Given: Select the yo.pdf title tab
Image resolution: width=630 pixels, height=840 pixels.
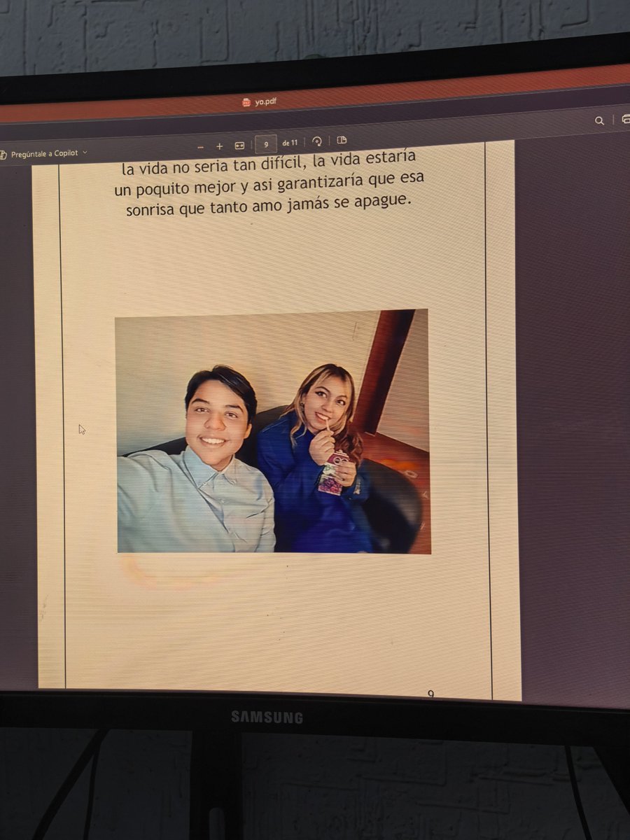Looking at the screenshot, I should point(261,101).
